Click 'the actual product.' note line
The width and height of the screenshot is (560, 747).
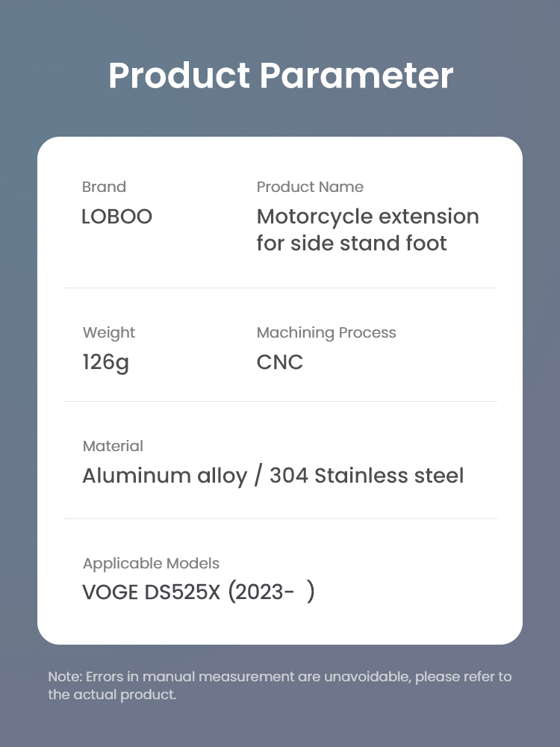(x=112, y=695)
